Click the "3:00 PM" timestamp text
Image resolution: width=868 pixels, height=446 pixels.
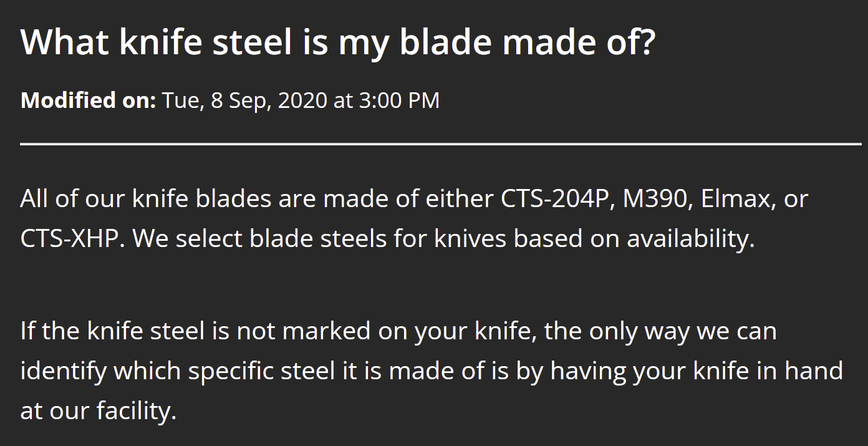399,100
